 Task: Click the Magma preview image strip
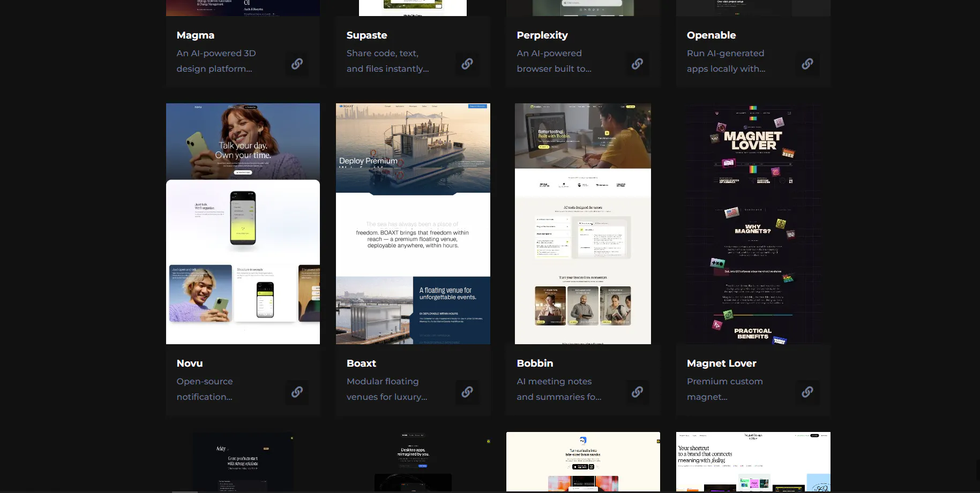pos(243,7)
